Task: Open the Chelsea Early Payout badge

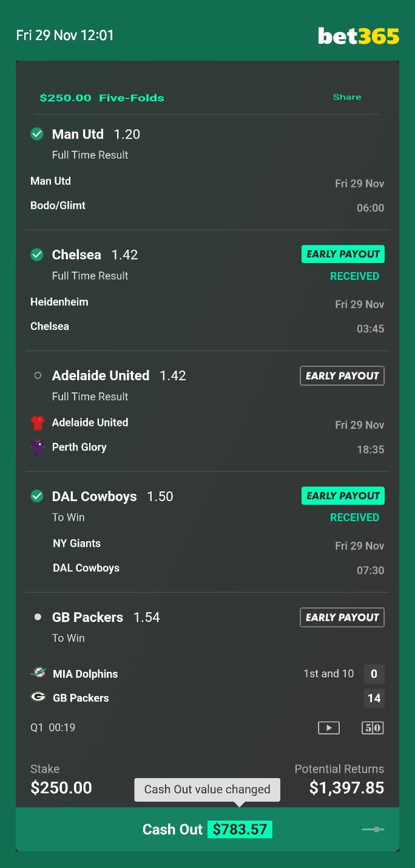Action: click(x=343, y=254)
